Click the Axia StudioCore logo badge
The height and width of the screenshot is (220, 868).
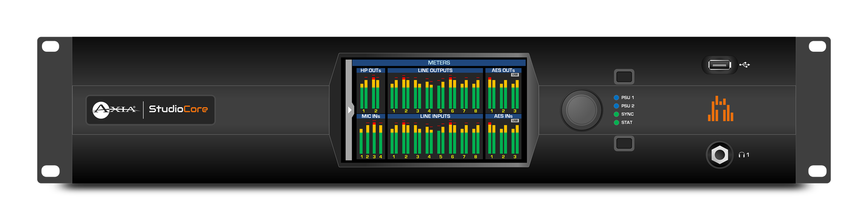click(x=150, y=110)
